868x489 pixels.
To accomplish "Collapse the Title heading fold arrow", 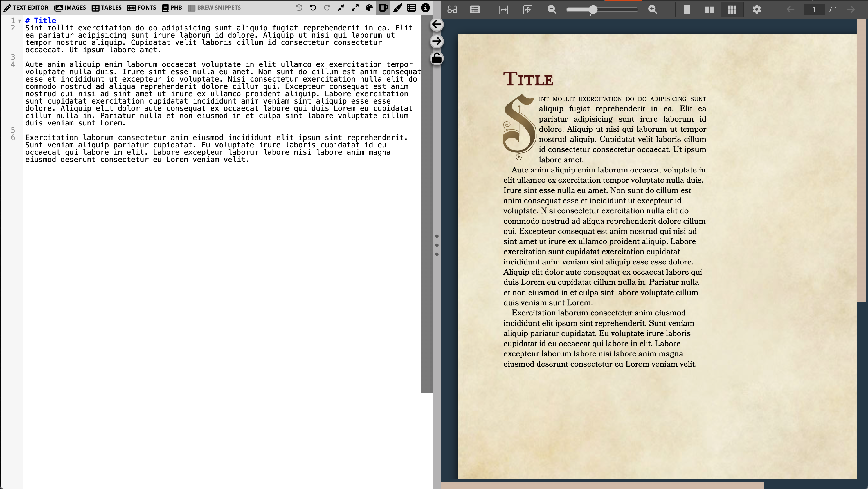I will [x=19, y=21].
